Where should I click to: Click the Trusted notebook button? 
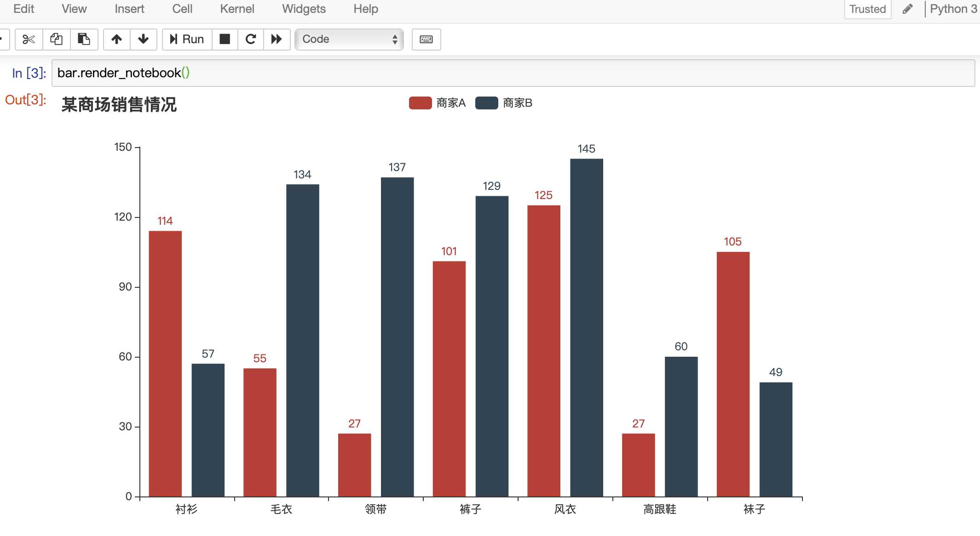(868, 9)
